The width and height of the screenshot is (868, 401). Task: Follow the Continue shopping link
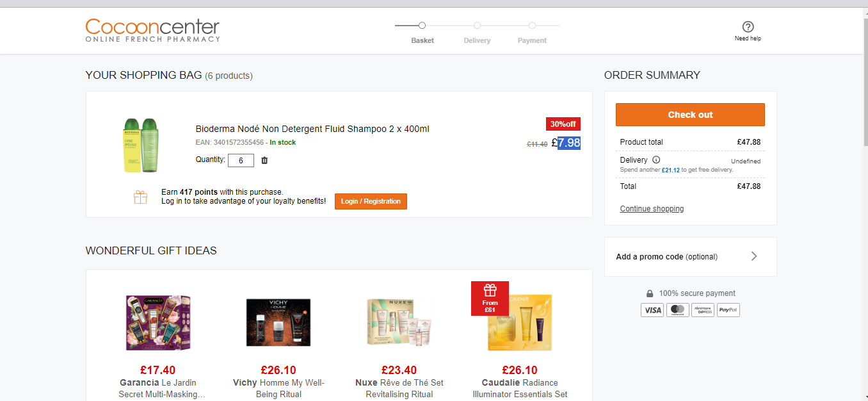pyautogui.click(x=652, y=209)
